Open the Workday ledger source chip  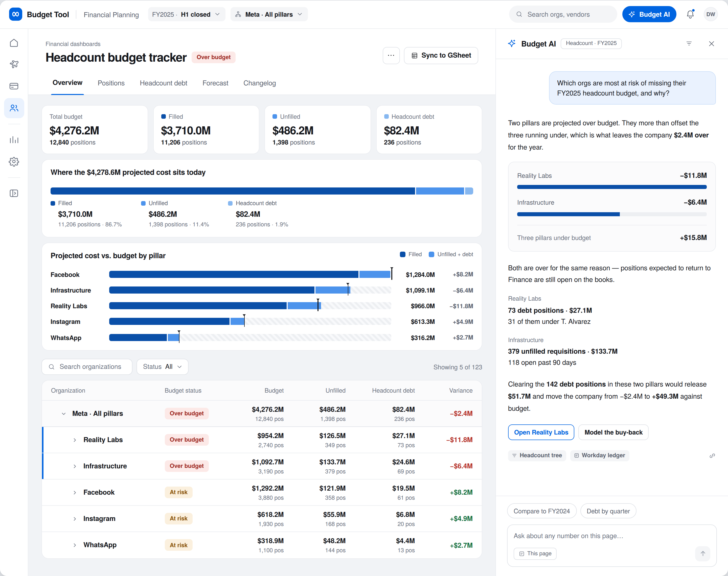[600, 455]
